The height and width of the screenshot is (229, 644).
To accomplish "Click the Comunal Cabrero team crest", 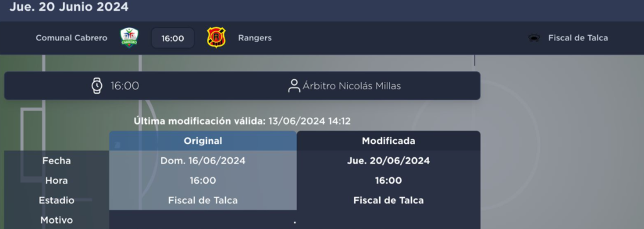I will [x=130, y=38].
